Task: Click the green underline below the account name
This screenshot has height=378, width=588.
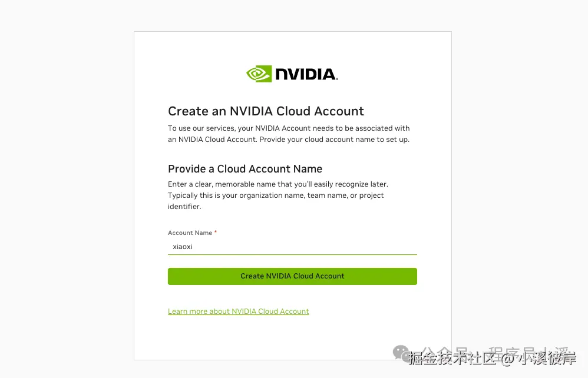Action: pos(292,254)
